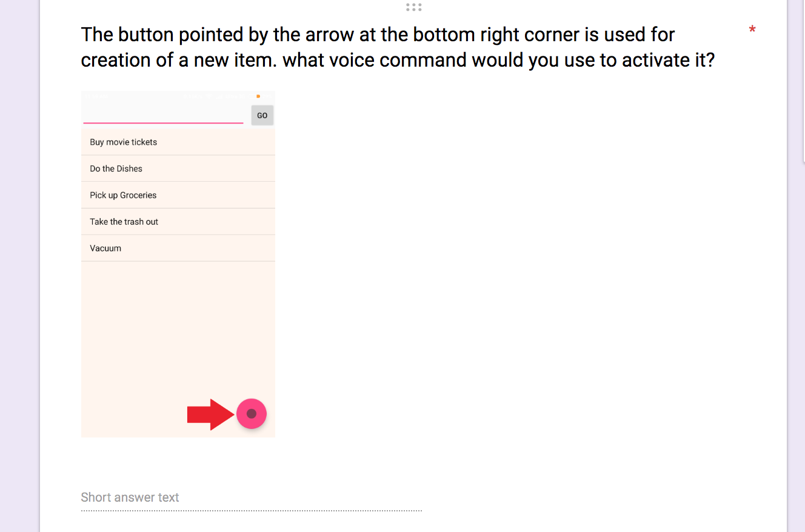Click the GO button in the app
The width and height of the screenshot is (805, 532).
[x=262, y=115]
